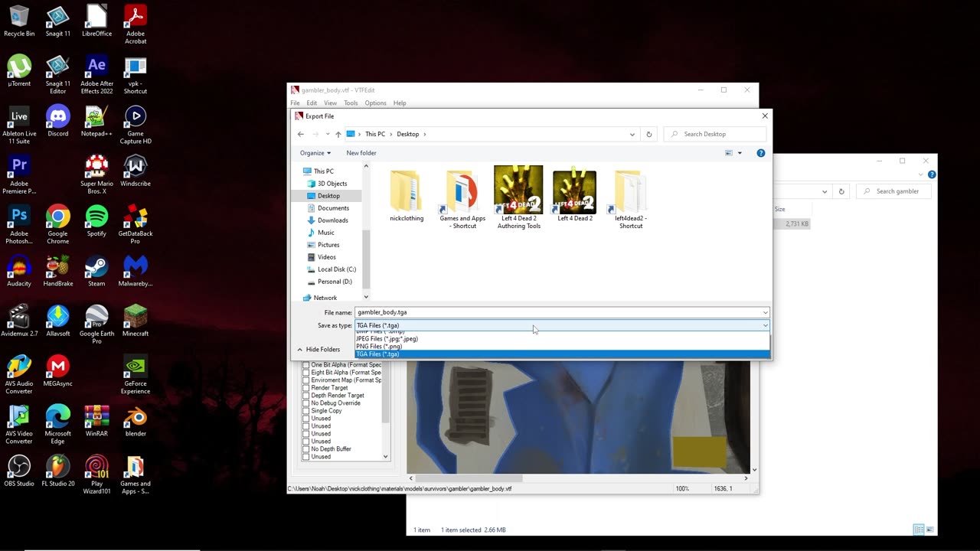Screen dimensions: 980x551
Task: Check the Render Target flag
Action: (x=306, y=388)
